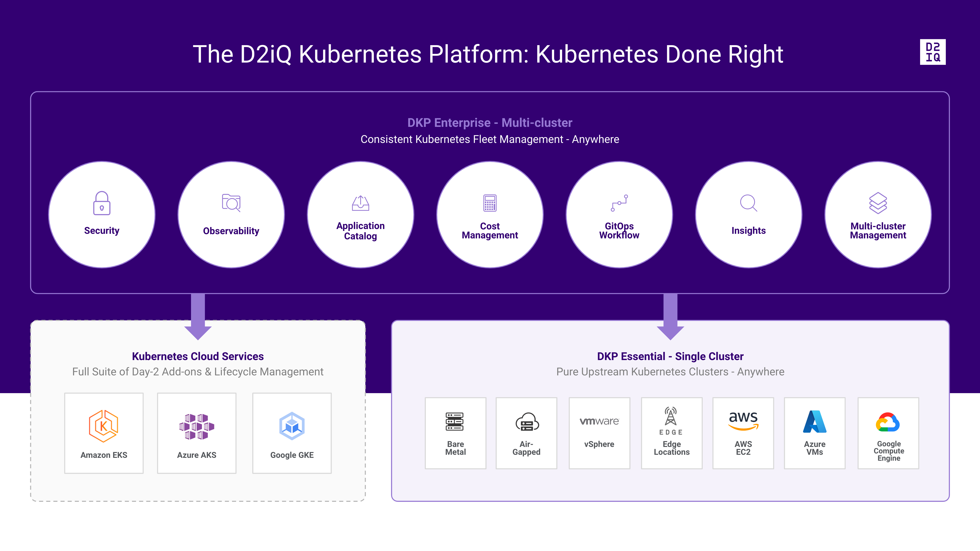Click the Air-Gapped label
The width and height of the screenshot is (980, 551).
click(x=526, y=448)
